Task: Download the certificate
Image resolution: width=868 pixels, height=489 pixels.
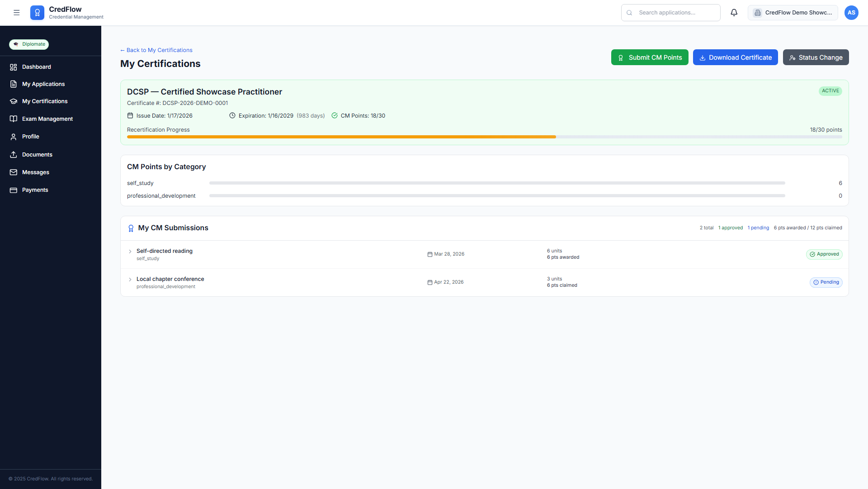Action: [x=736, y=57]
